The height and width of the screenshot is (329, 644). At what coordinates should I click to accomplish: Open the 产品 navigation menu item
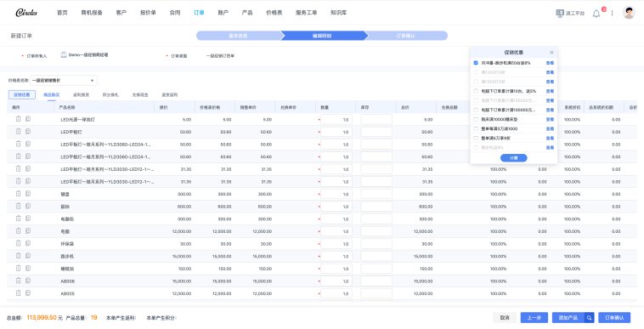click(x=247, y=13)
